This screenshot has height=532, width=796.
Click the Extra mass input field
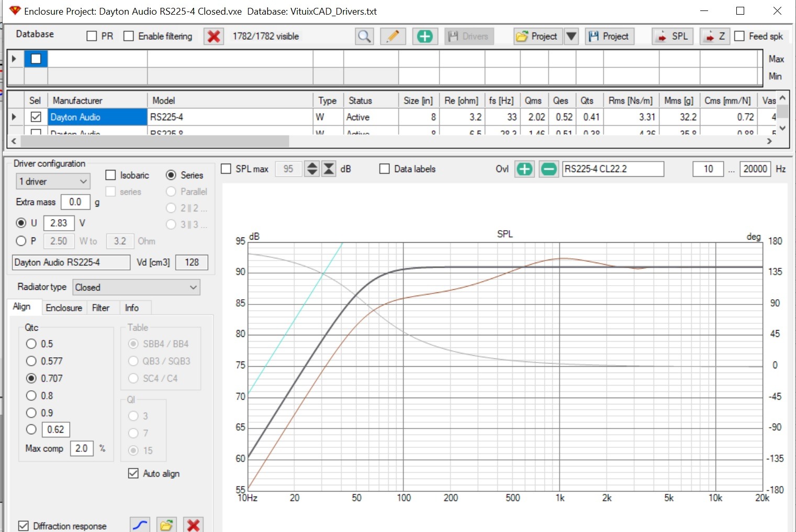click(75, 202)
